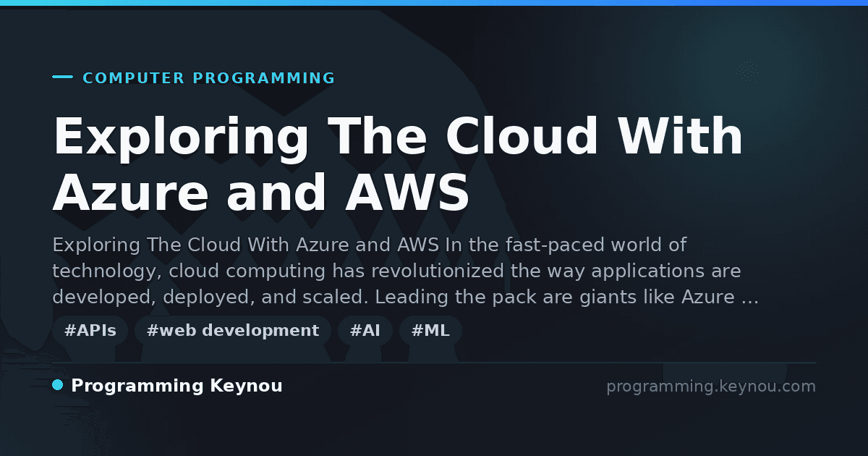Click the headline Exploring The Cloud With Azure and AWS
This screenshot has width=868, height=456.
click(398, 165)
